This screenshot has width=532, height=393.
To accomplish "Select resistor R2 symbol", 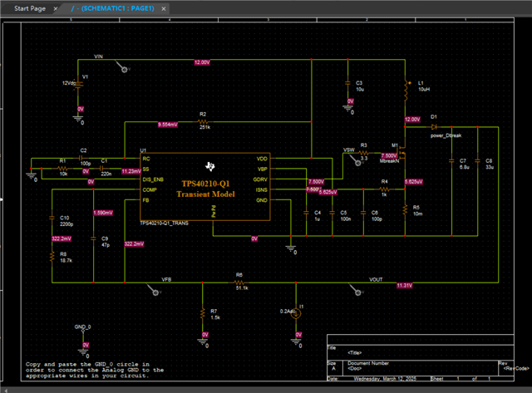I will (203, 122).
